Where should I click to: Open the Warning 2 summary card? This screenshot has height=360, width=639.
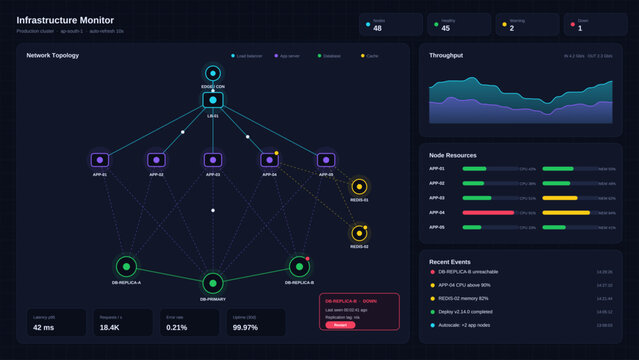(x=527, y=24)
